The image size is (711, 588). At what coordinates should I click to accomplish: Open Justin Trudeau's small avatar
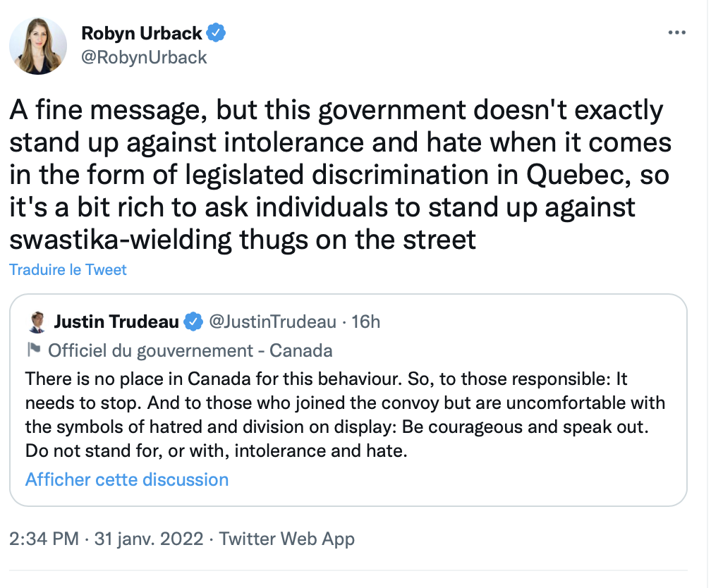(x=37, y=322)
